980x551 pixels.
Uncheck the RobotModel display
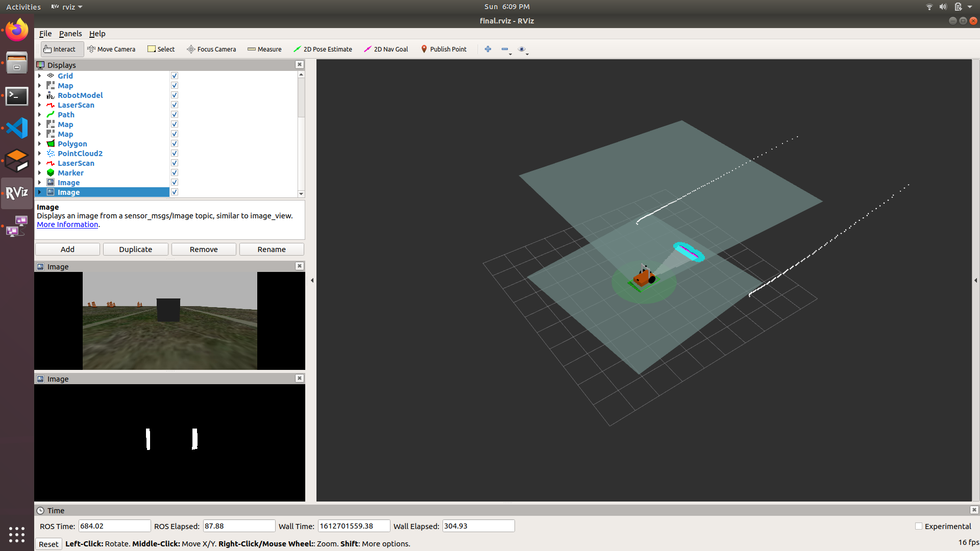click(174, 95)
